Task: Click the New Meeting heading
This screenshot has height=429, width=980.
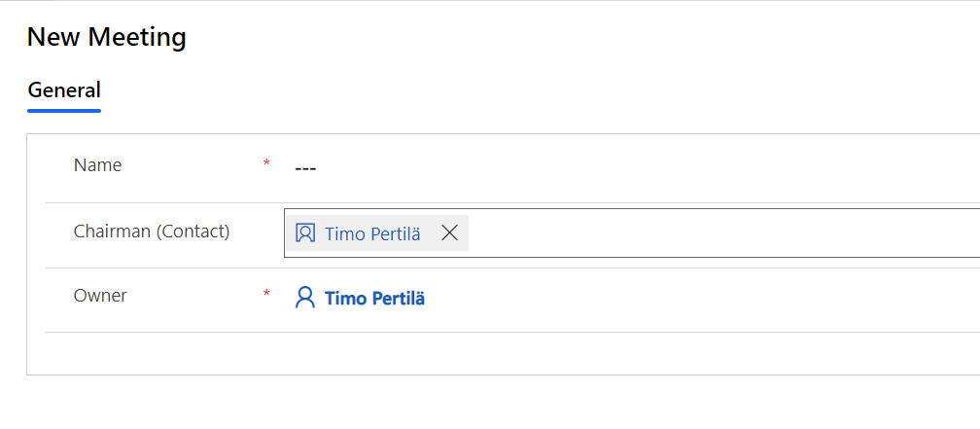Action: coord(107,38)
